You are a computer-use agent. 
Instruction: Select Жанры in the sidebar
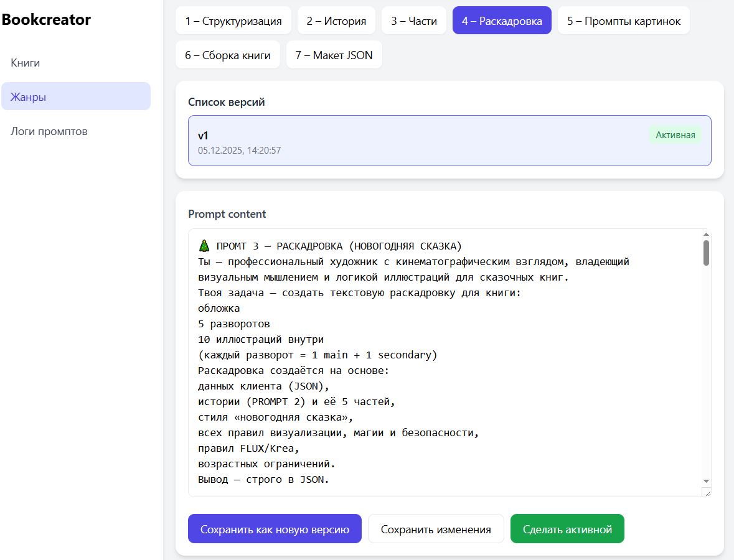coord(28,97)
